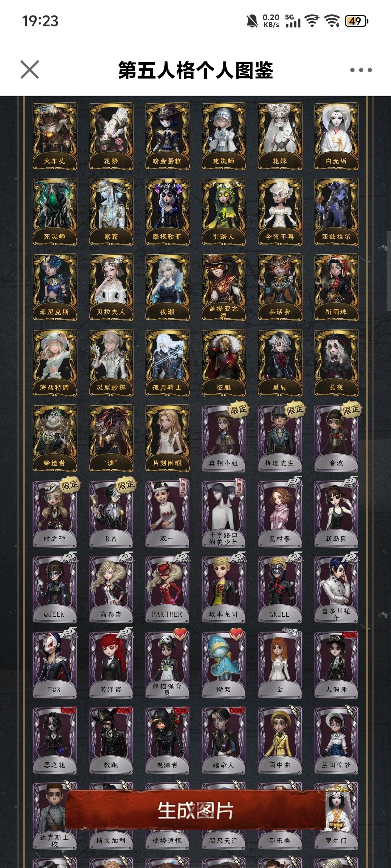Tap the 限定 badge on 音波 card

[351, 410]
